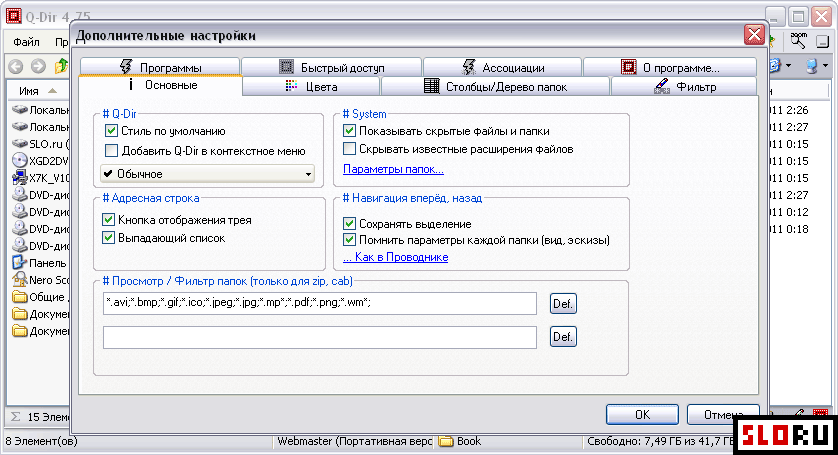Click the Имя column header
This screenshot has height=455, width=838.
[37, 91]
